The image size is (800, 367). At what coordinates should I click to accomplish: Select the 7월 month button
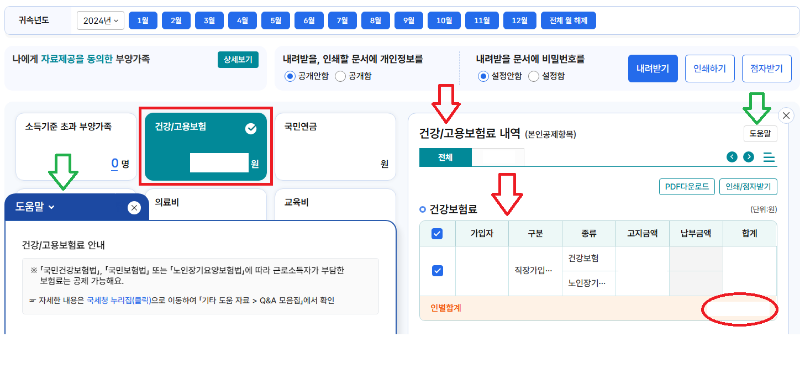pyautogui.click(x=342, y=20)
